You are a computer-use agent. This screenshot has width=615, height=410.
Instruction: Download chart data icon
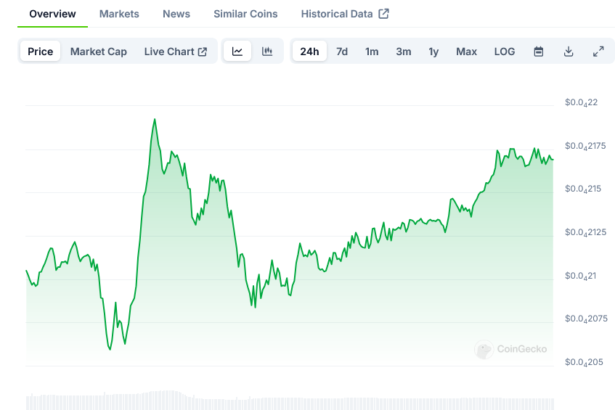pos(568,51)
